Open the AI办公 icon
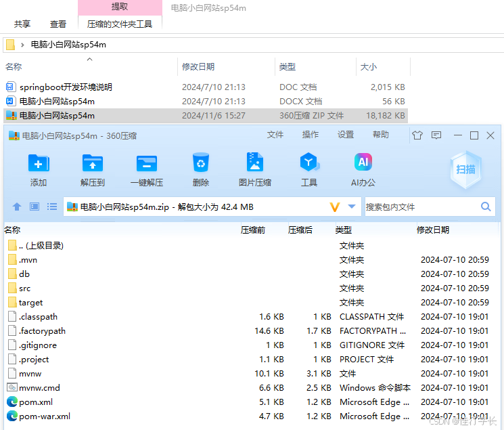Screen dimensions: 504x430 click(363, 162)
